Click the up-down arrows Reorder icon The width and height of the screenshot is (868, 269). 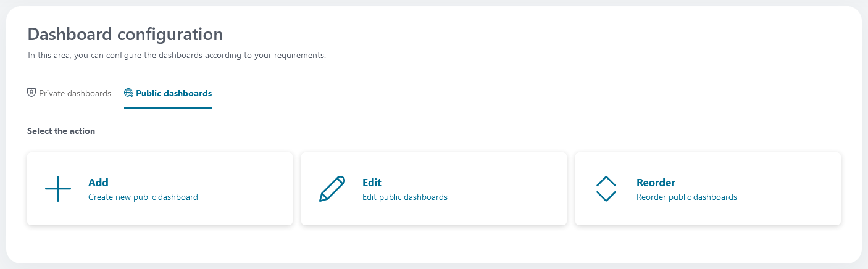tap(606, 189)
